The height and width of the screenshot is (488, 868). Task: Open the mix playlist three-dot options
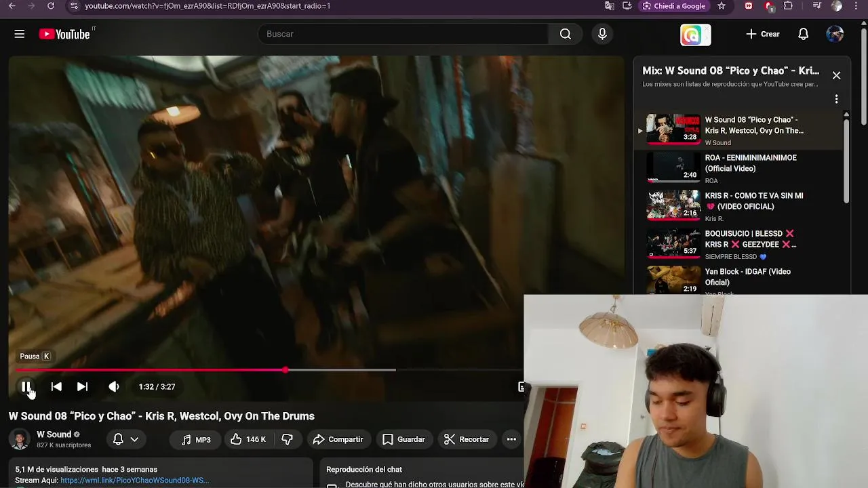click(x=836, y=99)
